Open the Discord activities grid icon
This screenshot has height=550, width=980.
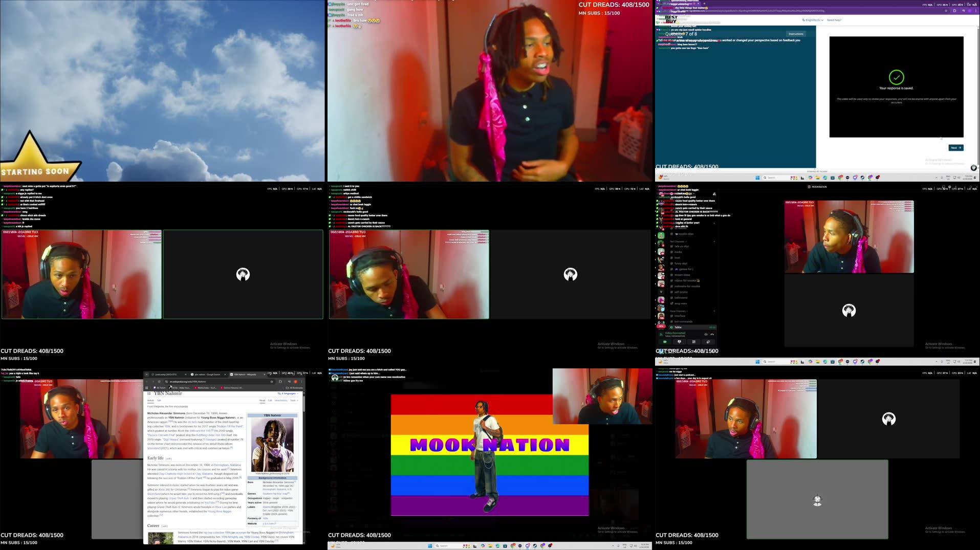[x=693, y=342]
